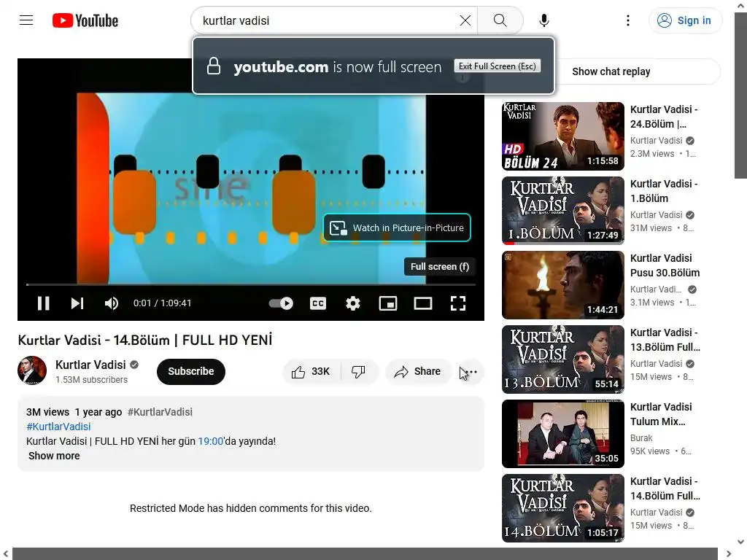
Task: Watch in Picture-in-Picture
Action: click(397, 227)
